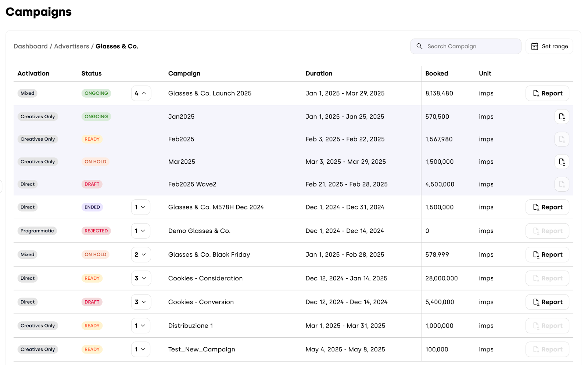Click READY badge in Distribuzione 1 row
Viewport: 588px width, 373px height.
coord(92,326)
